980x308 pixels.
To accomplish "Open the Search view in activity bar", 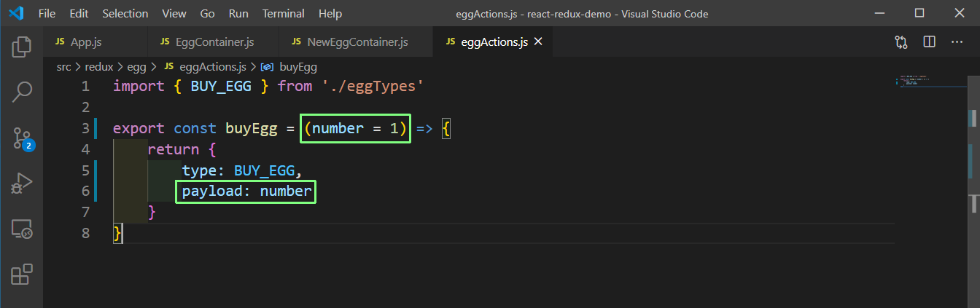I will pyautogui.click(x=21, y=92).
